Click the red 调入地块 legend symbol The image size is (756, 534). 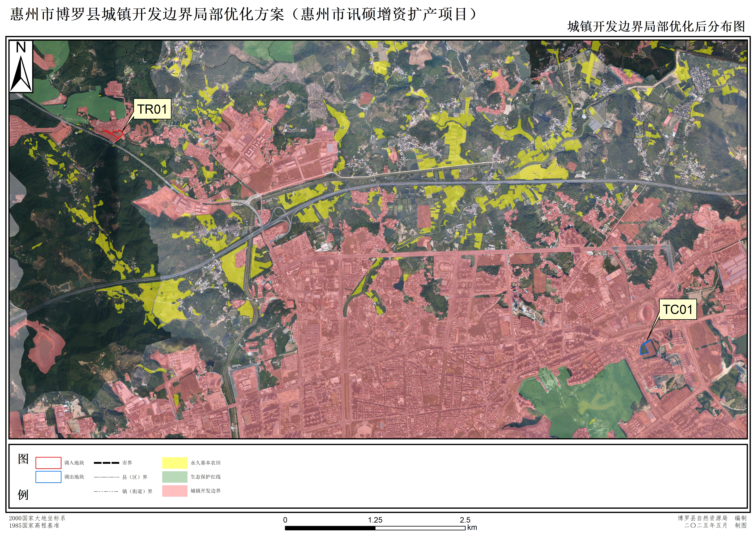click(x=48, y=463)
